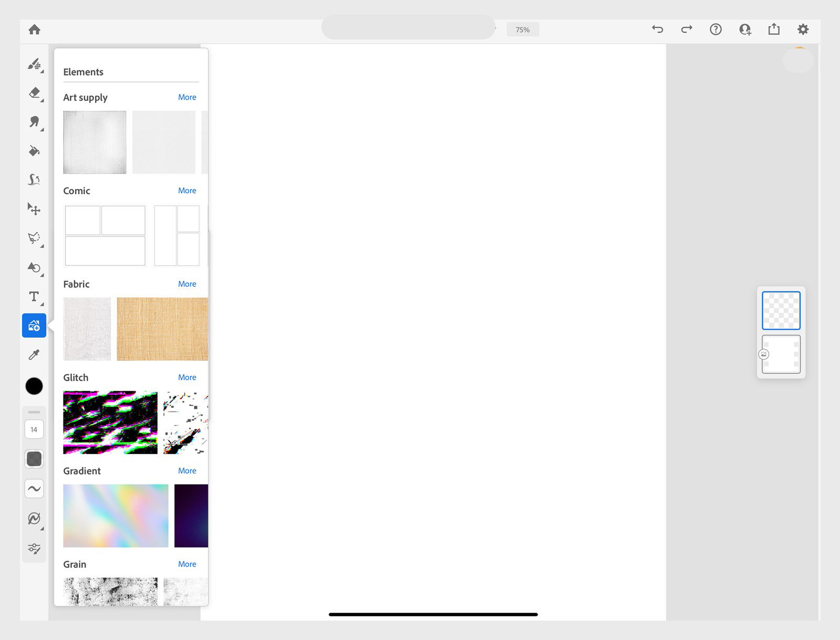The height and width of the screenshot is (640, 840).
Task: Switch to the Move tool
Action: (x=34, y=208)
